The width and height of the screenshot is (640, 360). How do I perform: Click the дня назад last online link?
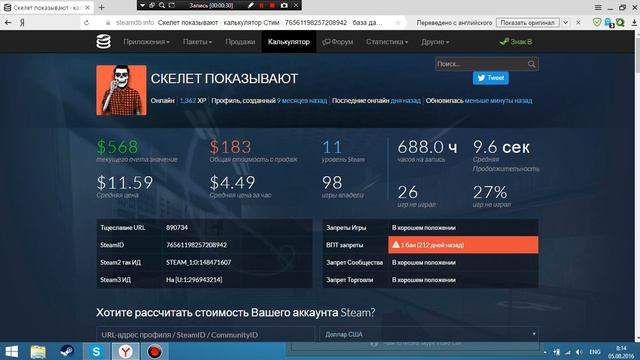point(405,100)
